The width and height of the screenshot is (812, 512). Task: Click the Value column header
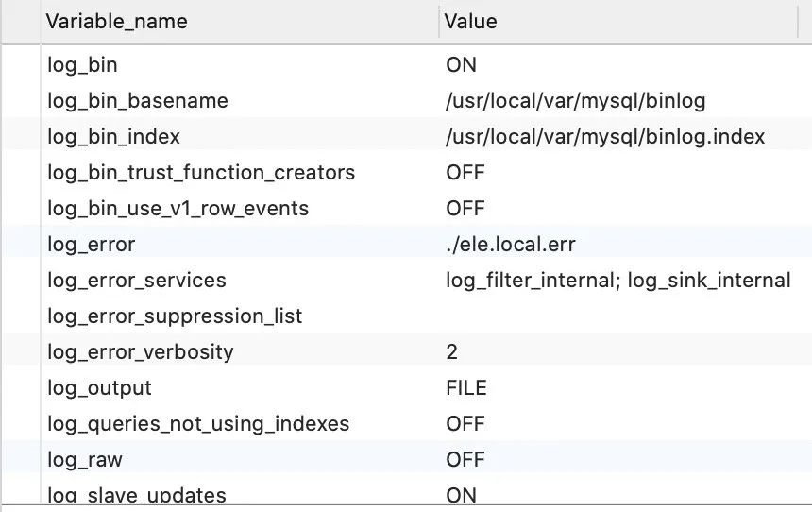point(470,21)
